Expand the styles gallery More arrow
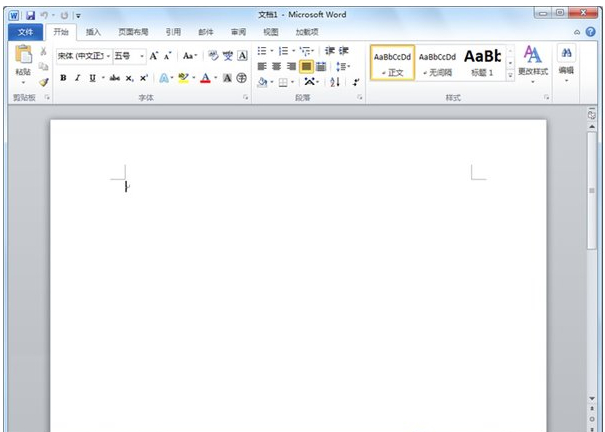605x432 pixels. point(510,76)
